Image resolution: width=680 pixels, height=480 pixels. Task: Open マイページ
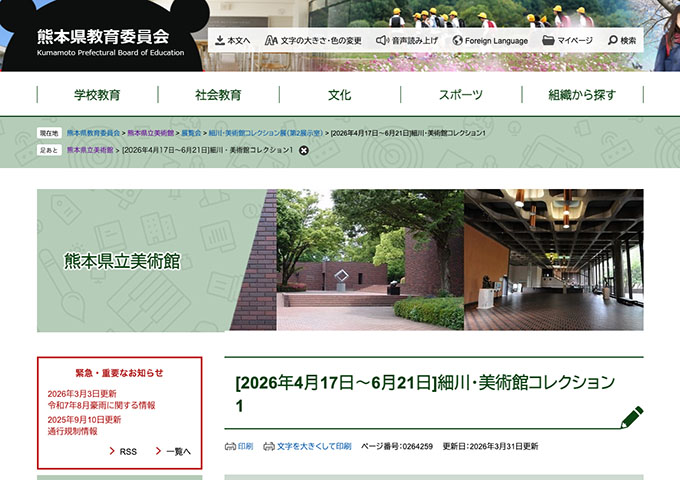[x=567, y=40]
